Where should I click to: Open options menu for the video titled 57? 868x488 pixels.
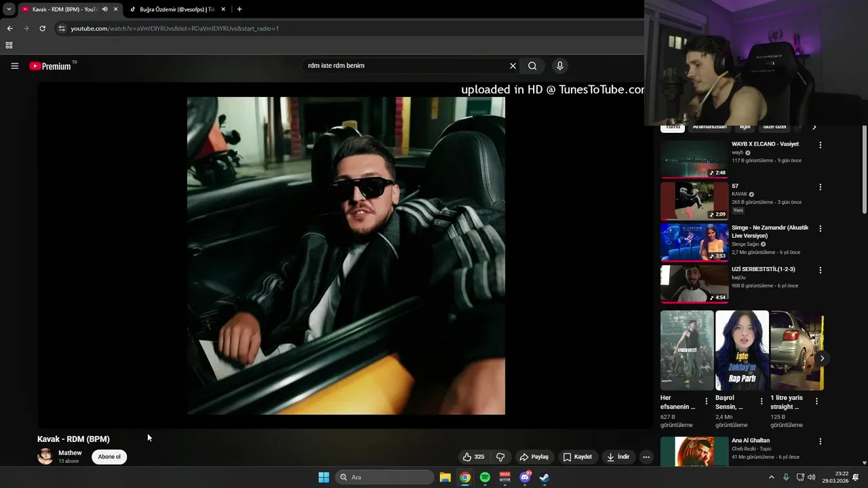click(x=820, y=187)
